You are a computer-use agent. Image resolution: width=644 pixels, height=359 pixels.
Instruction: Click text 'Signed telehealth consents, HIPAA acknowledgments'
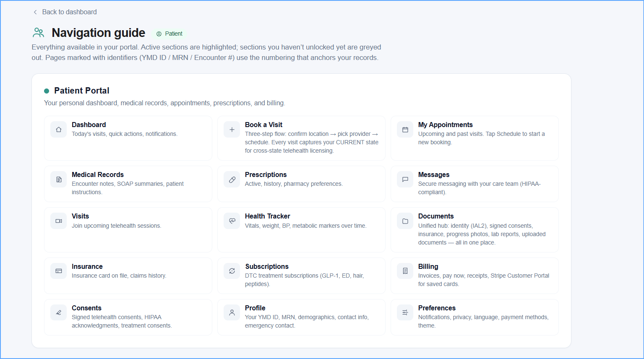(122, 321)
